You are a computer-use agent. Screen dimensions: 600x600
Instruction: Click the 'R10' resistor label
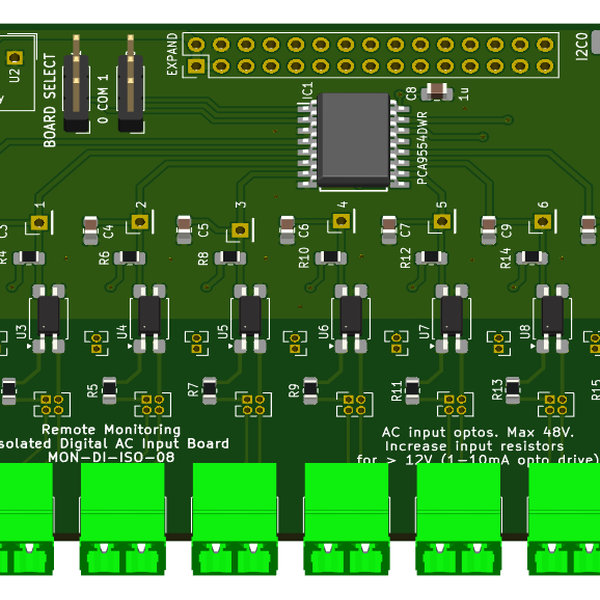[303, 258]
